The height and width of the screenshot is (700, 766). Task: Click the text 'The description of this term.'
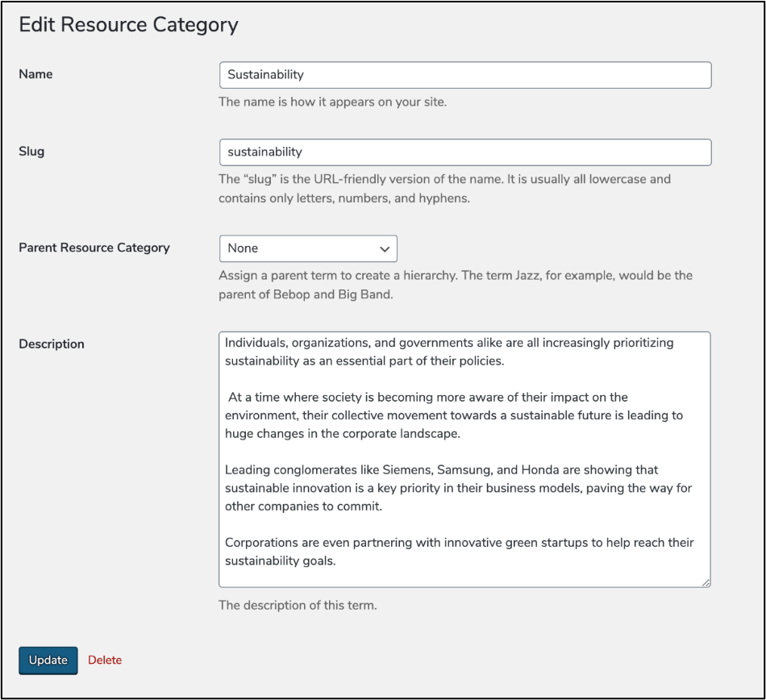point(298,605)
